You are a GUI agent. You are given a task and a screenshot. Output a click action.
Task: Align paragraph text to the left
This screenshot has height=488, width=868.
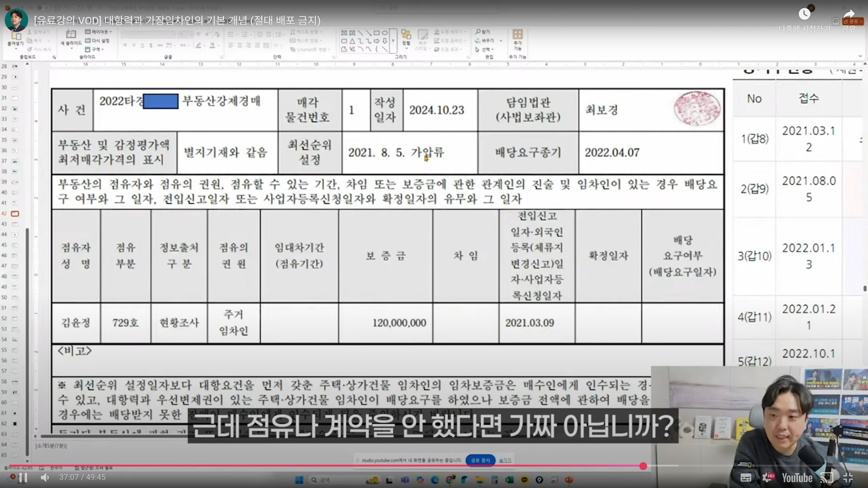point(231,45)
